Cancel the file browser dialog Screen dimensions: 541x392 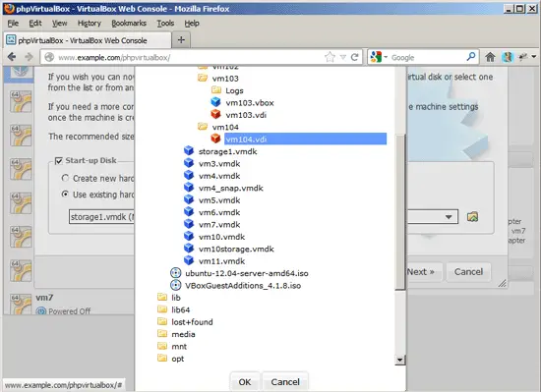(x=285, y=381)
